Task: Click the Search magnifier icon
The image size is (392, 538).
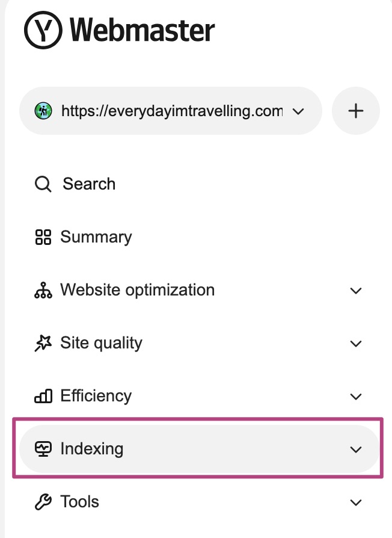Action: [43, 184]
